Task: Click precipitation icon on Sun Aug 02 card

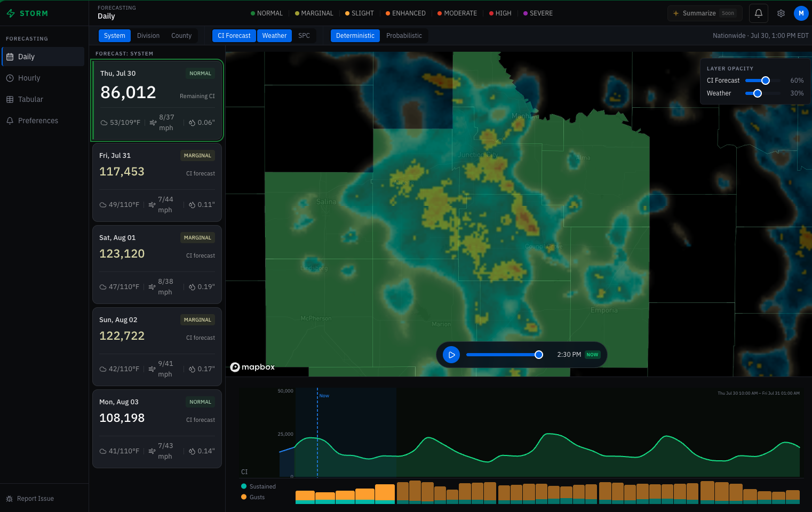Action: [192, 369]
